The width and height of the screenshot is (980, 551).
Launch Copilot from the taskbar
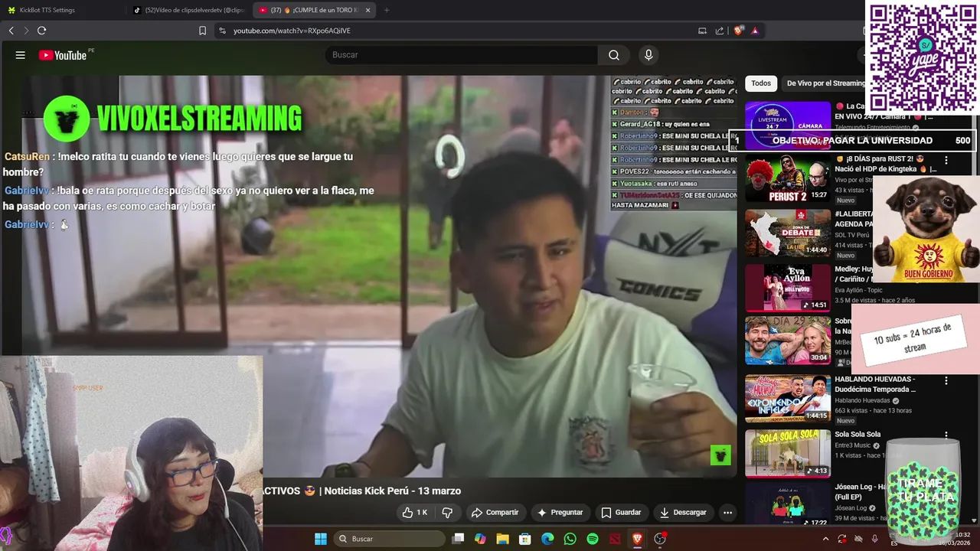pyautogui.click(x=480, y=539)
